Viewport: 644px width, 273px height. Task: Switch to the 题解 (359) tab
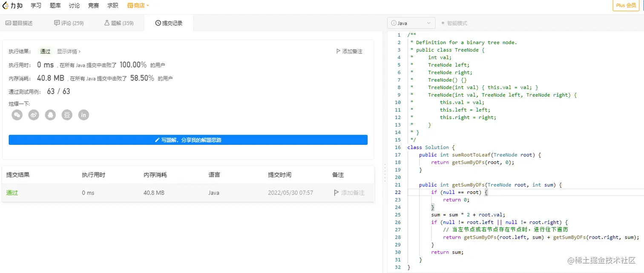click(x=119, y=23)
